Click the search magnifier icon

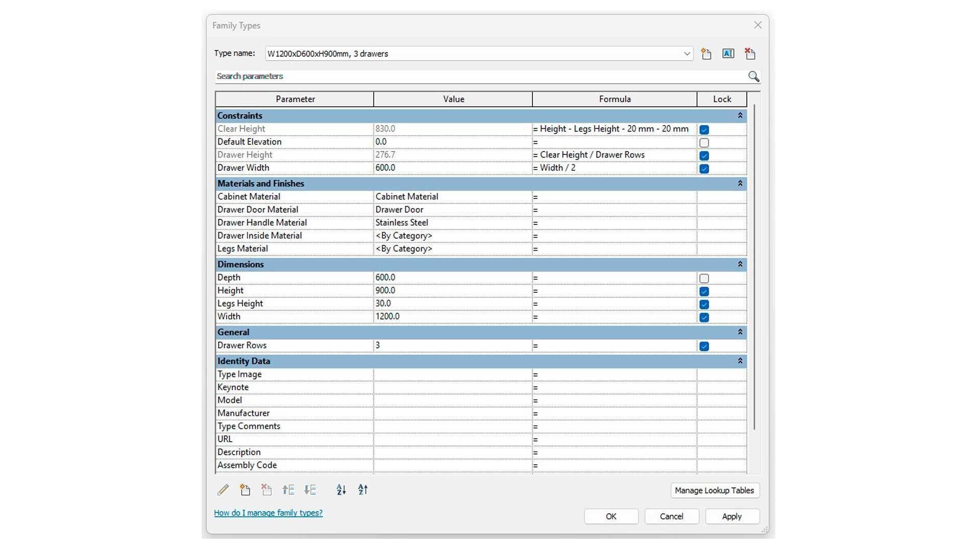point(753,77)
